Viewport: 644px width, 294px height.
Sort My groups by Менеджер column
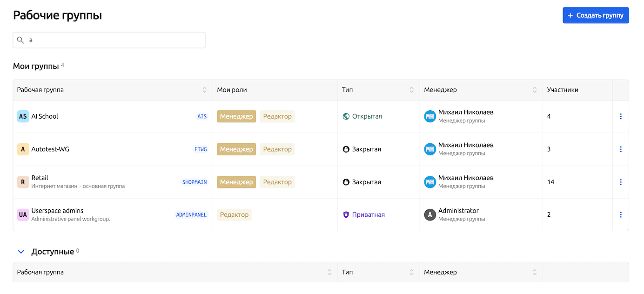click(535, 90)
